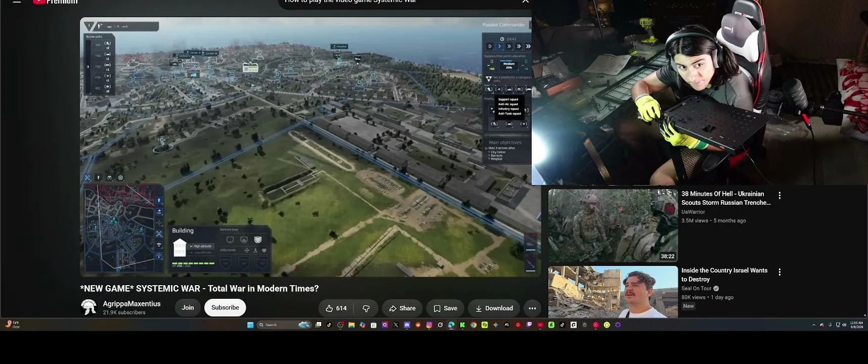Screen dimensions: 868x364
Task: Open the Windows Start menu
Action: point(250,325)
